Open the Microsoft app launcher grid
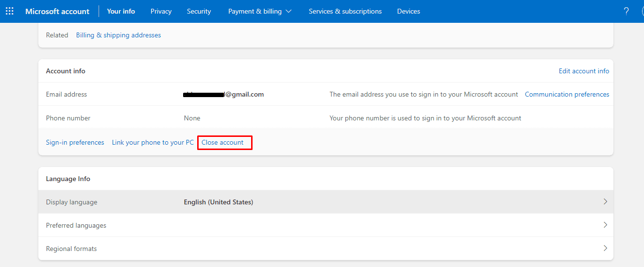Screen dimensions: 644x267 pos(10,11)
